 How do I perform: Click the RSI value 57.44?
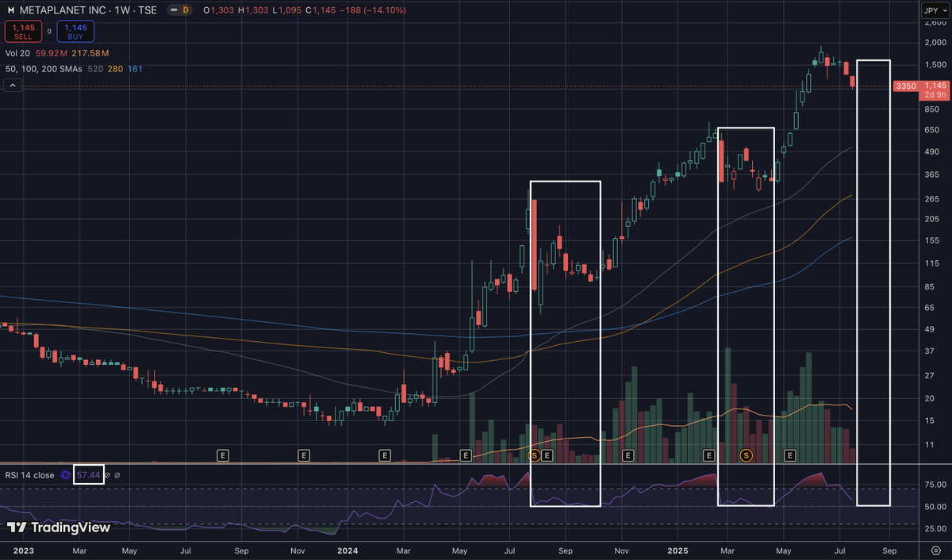pos(88,475)
